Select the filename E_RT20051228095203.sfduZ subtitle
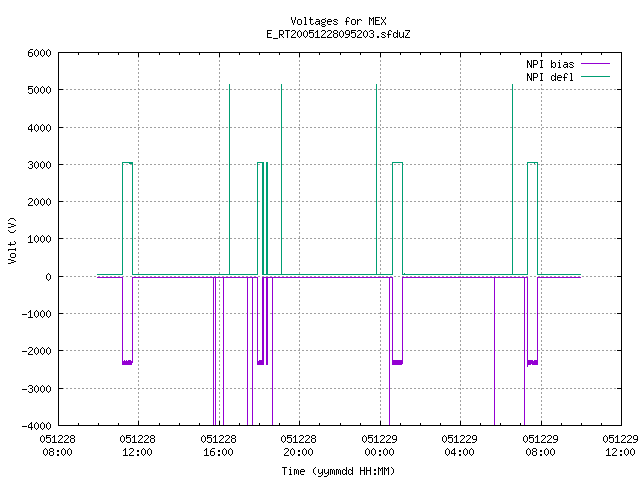Viewport: 640px width, 480px height. point(338,34)
